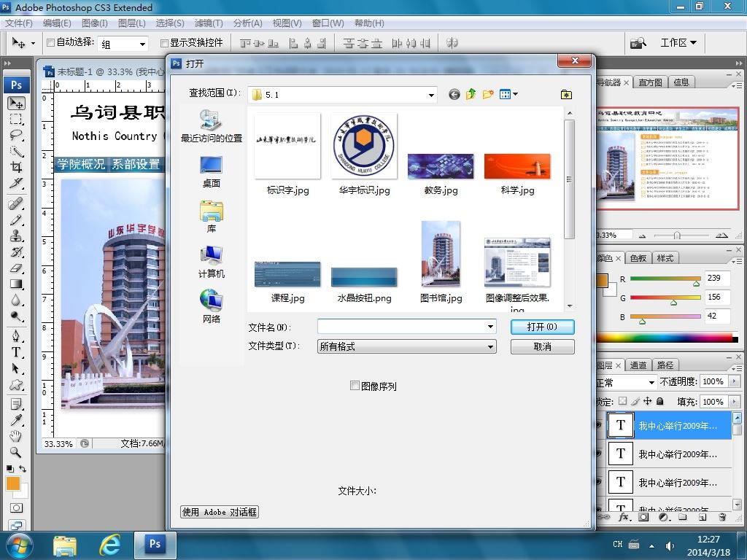This screenshot has height=560, width=747.
Task: Select the Zoom tool
Action: [17, 452]
